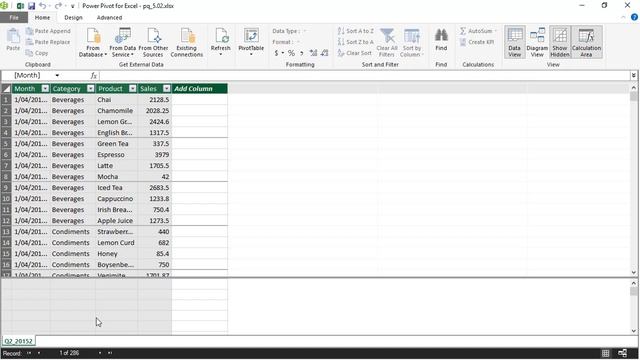The height and width of the screenshot is (360, 640).
Task: Insert a PivotTable from the ribbon
Action: tap(251, 42)
